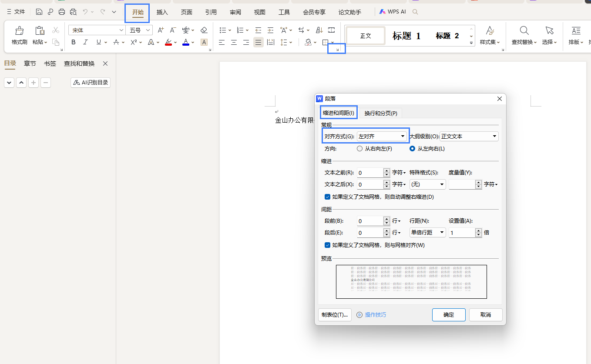This screenshot has width=591, height=364.
Task: Click the Redo arrow icon
Action: (x=102, y=12)
